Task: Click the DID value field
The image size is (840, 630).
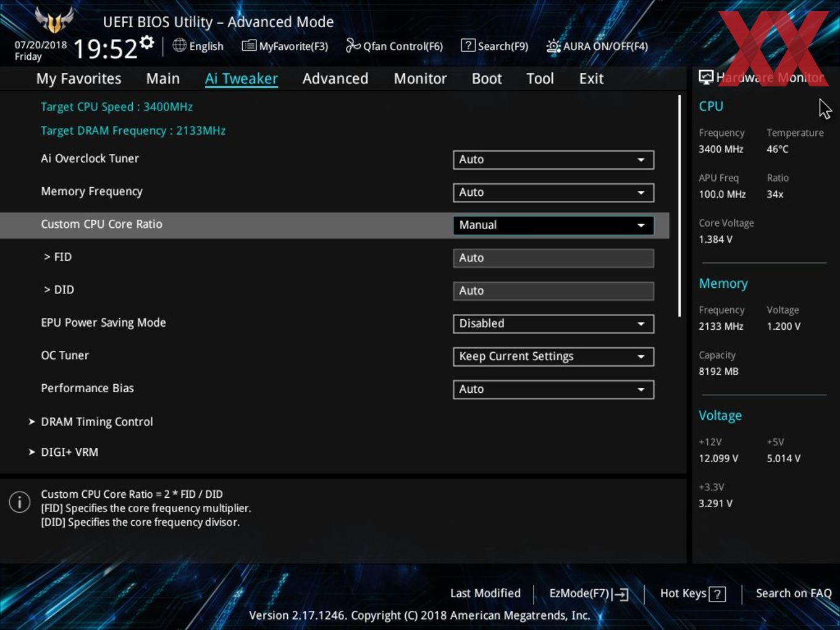Action: pos(553,291)
